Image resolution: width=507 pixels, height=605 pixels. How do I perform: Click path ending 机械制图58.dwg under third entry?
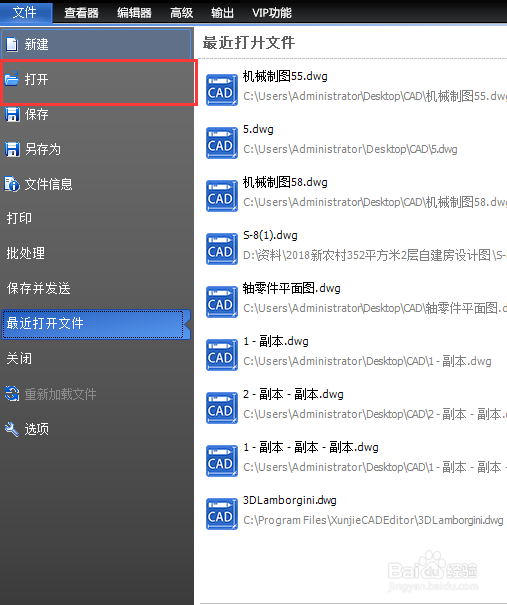pos(375,202)
